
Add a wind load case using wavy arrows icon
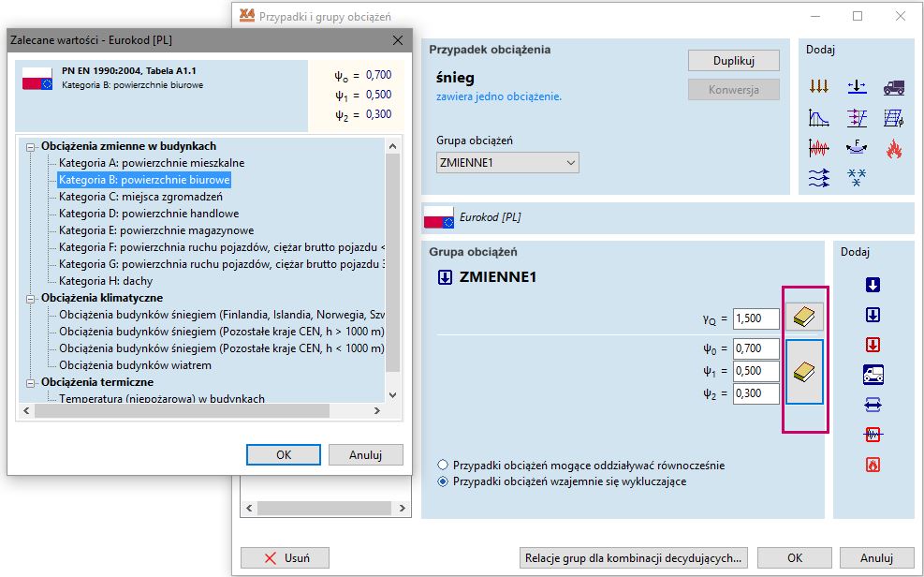click(x=819, y=178)
